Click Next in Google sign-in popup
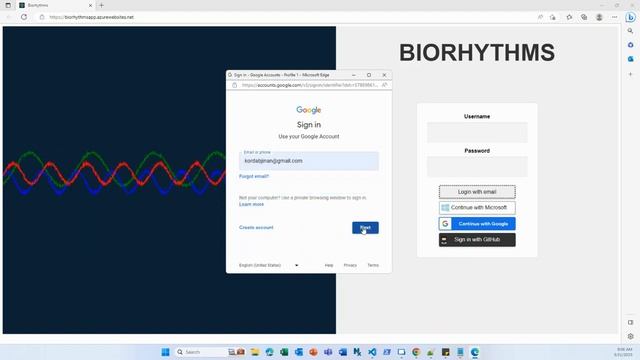The width and height of the screenshot is (640, 360). [365, 228]
